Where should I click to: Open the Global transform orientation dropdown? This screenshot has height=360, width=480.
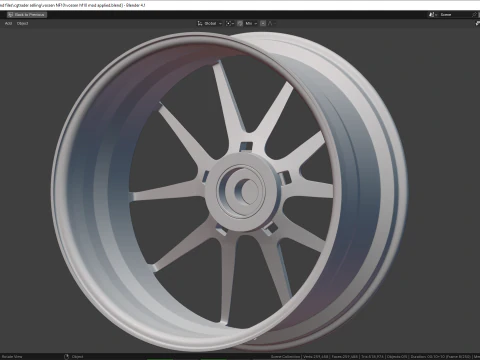point(209,23)
